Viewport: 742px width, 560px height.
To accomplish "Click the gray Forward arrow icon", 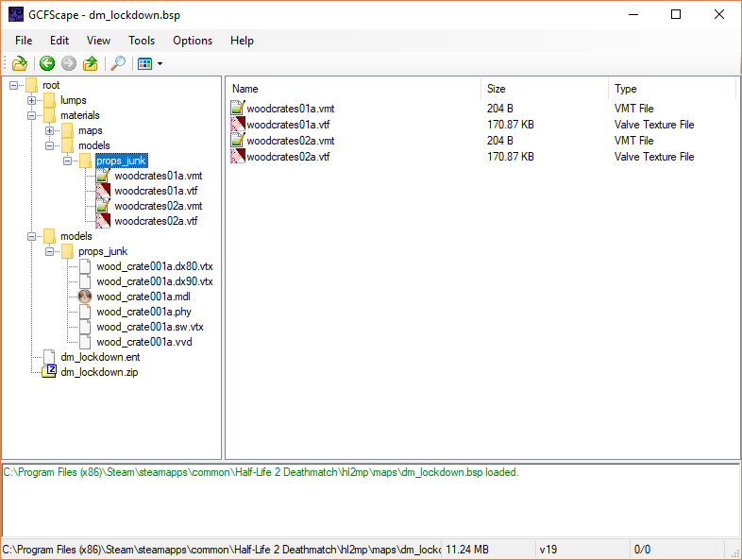I will [69, 63].
